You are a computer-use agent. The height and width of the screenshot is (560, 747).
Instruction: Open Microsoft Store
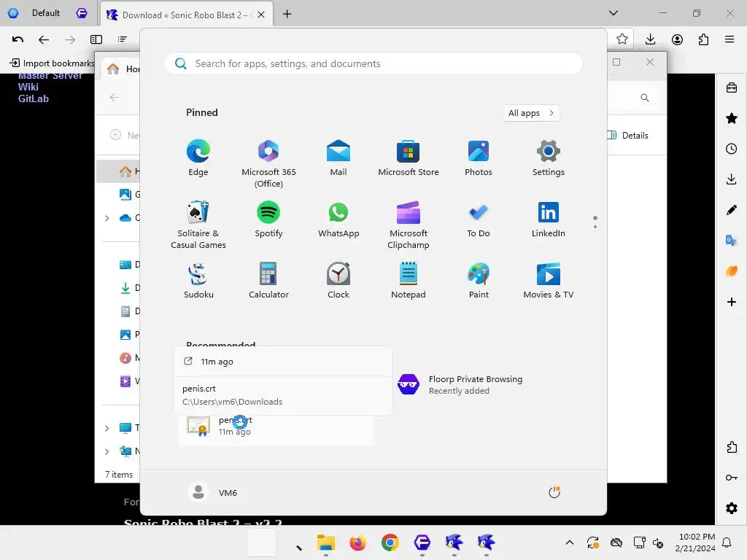click(x=409, y=158)
